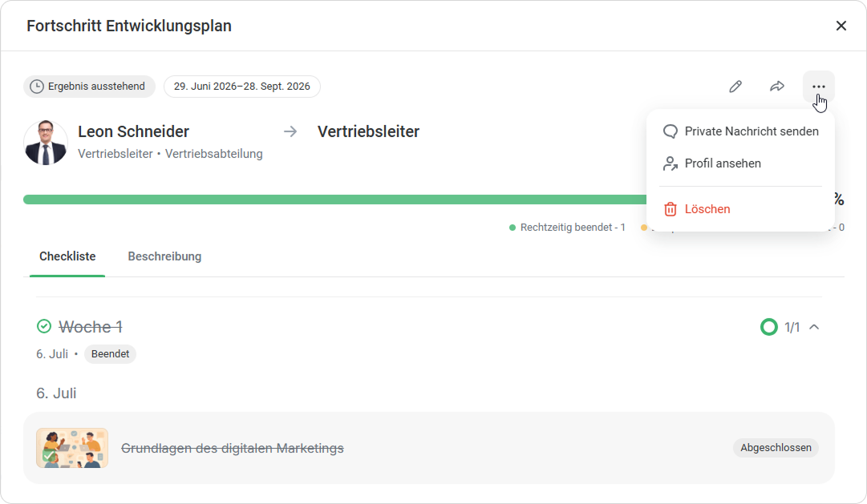This screenshot has height=504, width=867.
Task: Click the date range 29. Juni 2026–28. Sept. 2026
Action: pyautogui.click(x=242, y=87)
